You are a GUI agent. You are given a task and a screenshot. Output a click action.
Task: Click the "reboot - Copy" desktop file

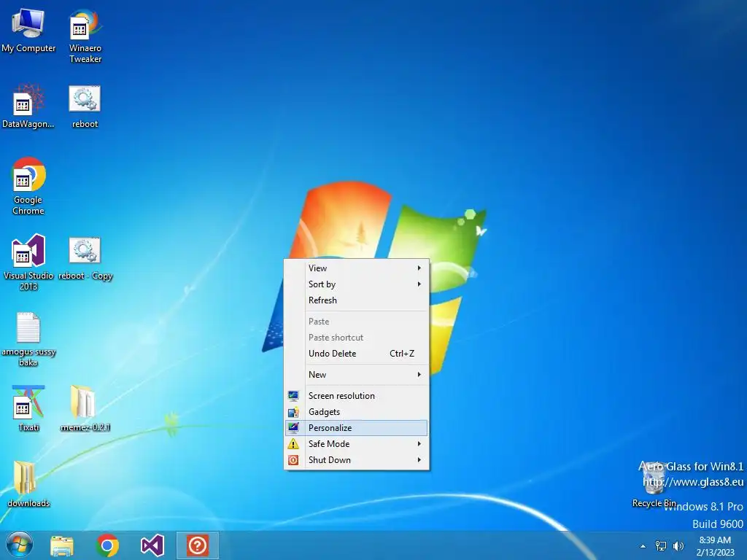coord(85,258)
